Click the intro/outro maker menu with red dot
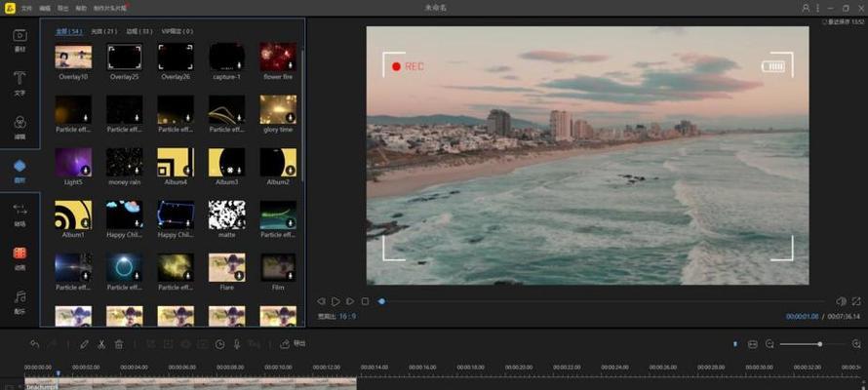868x390 pixels. coord(110,9)
